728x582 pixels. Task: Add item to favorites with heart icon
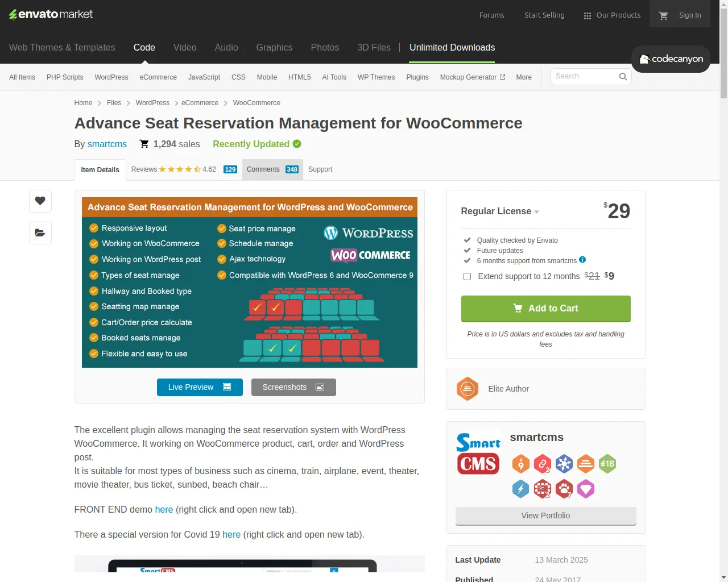pos(40,201)
